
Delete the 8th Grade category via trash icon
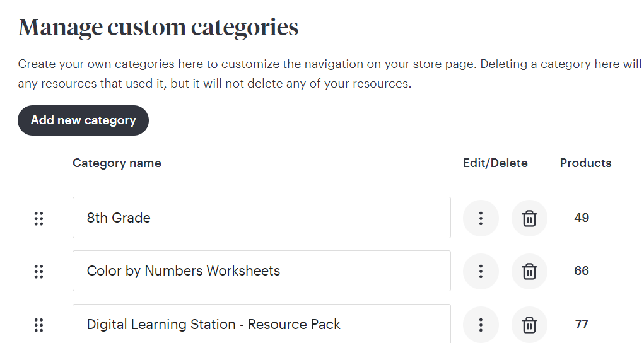point(529,218)
